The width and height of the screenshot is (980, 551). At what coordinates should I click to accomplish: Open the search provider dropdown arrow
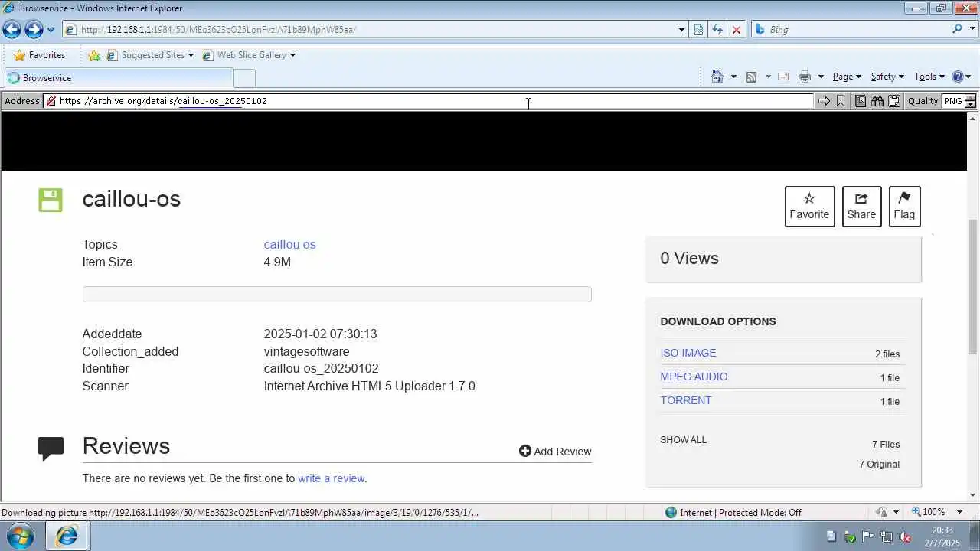click(x=972, y=30)
